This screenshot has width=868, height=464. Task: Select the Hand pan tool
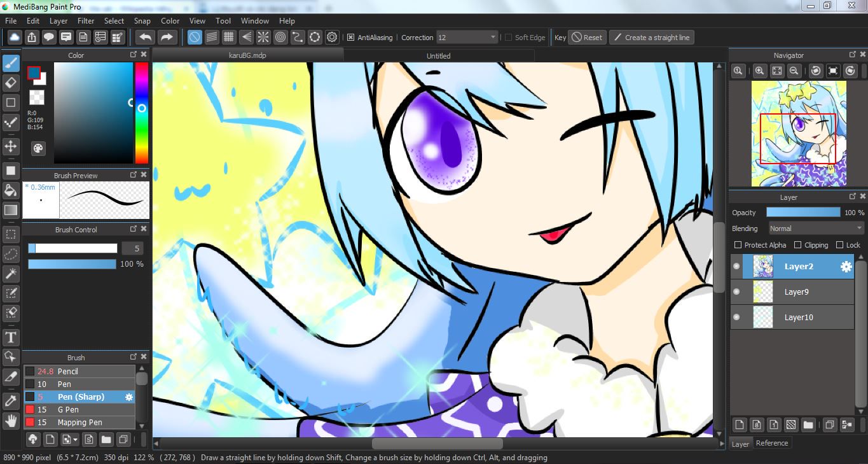(x=11, y=420)
